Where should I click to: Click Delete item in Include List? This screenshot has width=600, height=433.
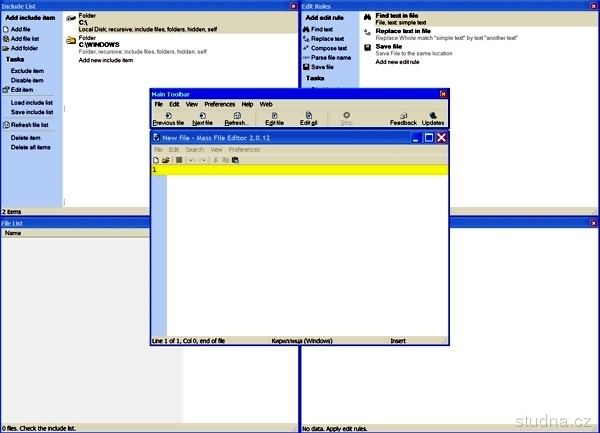[25, 138]
